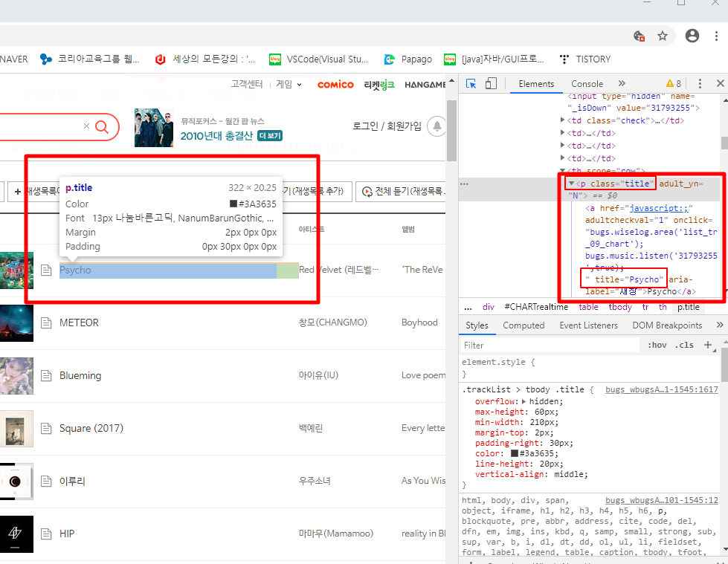Switch to the Computed tab

(x=524, y=325)
